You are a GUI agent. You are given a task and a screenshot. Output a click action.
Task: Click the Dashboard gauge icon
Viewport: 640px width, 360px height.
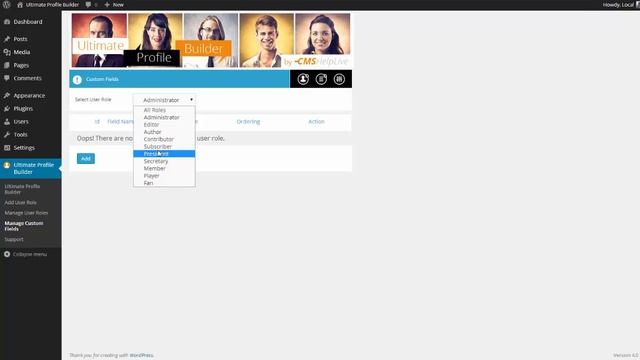[x=7, y=22]
